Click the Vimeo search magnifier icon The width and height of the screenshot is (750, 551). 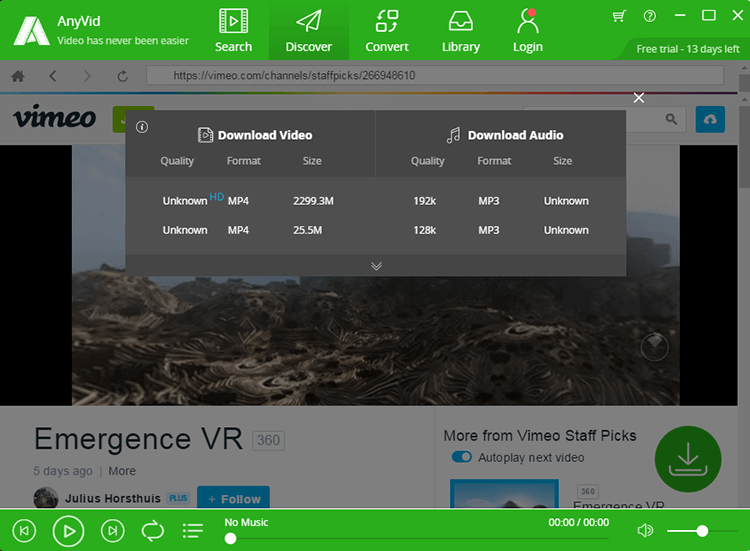671,119
